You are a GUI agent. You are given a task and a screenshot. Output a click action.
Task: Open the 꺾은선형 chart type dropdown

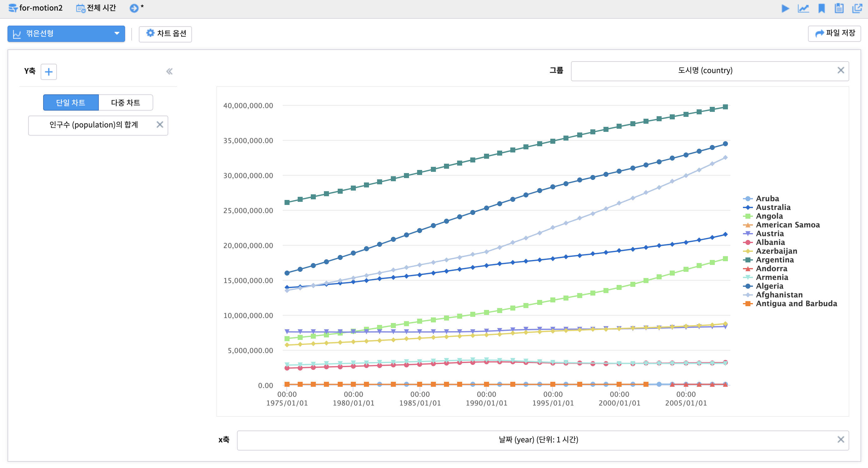pyautogui.click(x=66, y=34)
